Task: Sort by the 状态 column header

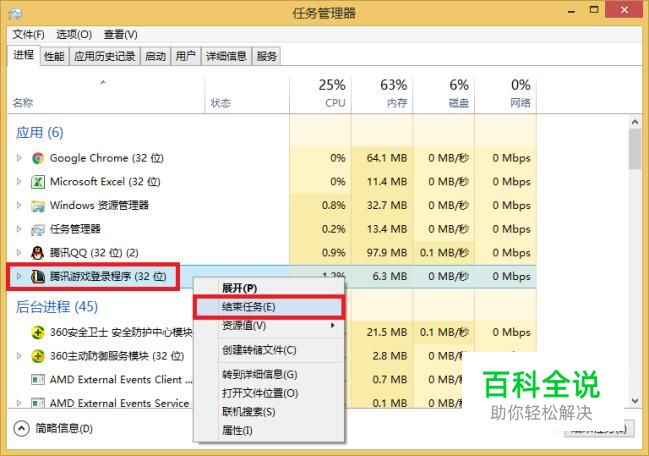Action: pyautogui.click(x=221, y=103)
